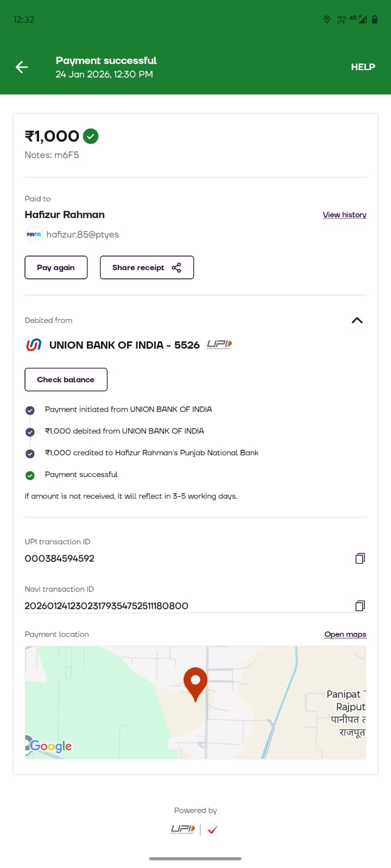The image size is (391, 868).
Task: Tap the Union Bank of India logo
Action: point(34,344)
